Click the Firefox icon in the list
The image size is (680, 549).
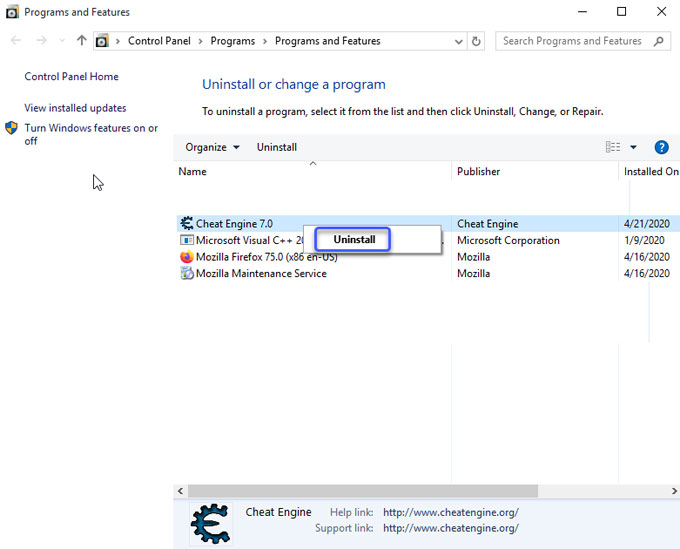[187, 257]
